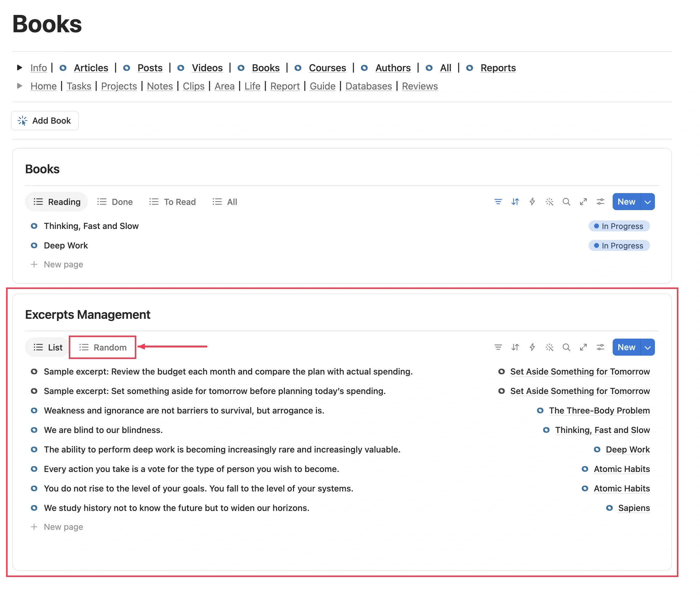Click the sparkle AI icon in Books database toolbar

(x=549, y=202)
